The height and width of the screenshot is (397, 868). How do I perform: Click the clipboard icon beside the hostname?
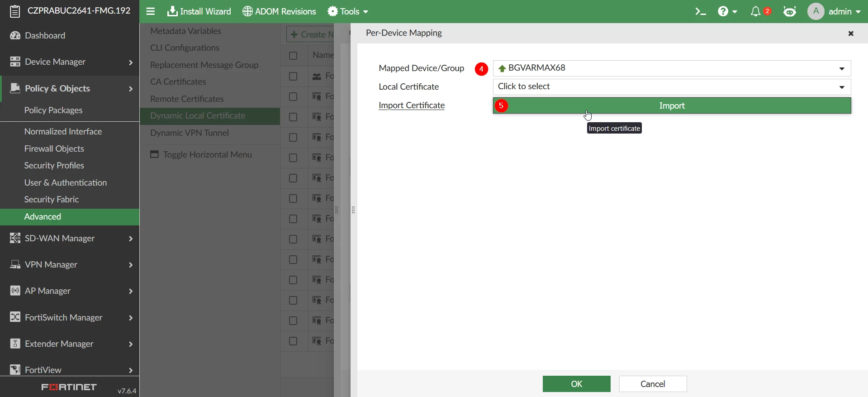tap(15, 11)
